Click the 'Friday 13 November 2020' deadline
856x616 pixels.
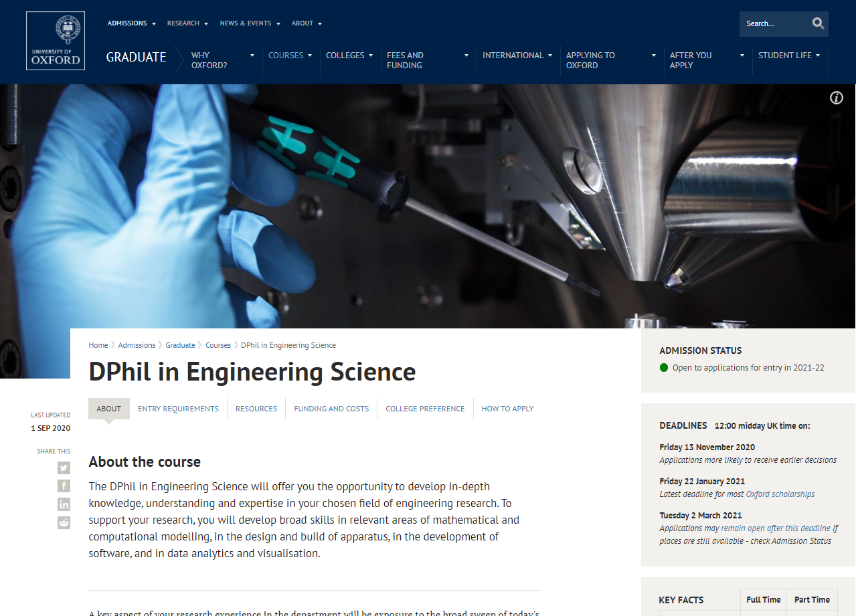click(x=707, y=447)
